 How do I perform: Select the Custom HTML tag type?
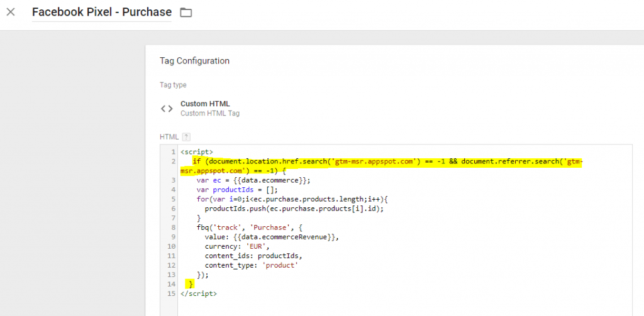point(205,104)
